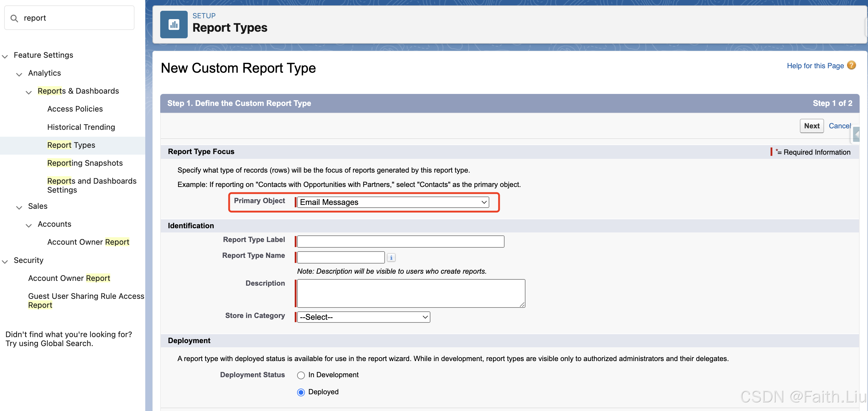Click the Next button

(812, 126)
